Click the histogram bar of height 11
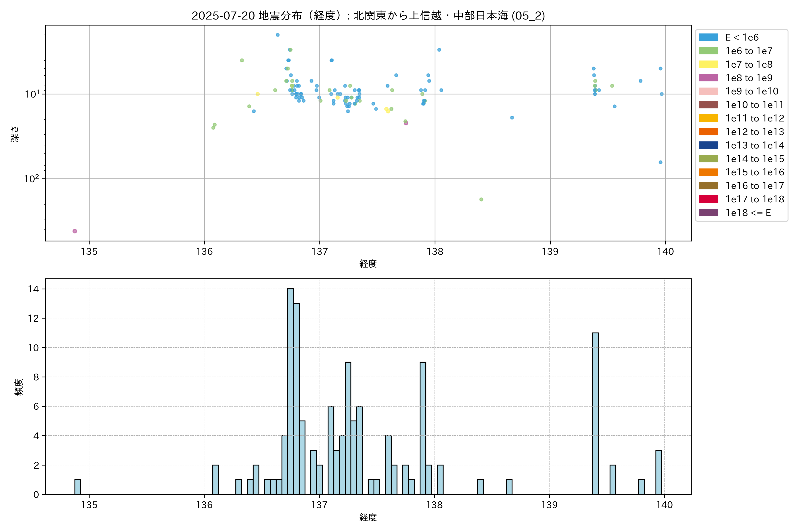798x532 pixels. [595, 414]
